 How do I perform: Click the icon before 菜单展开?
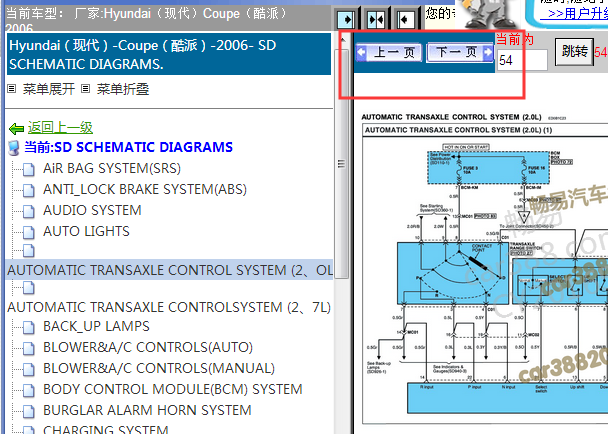12,89
